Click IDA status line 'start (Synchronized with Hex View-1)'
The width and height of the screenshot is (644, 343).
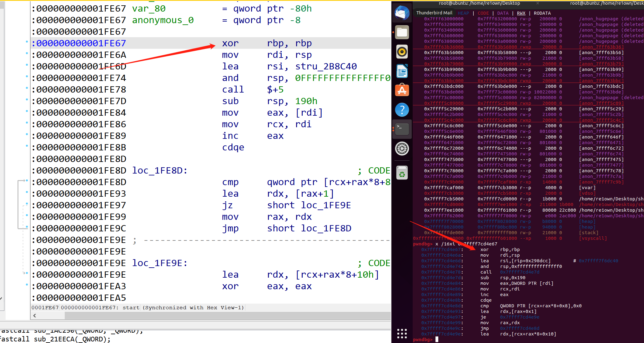pos(183,308)
